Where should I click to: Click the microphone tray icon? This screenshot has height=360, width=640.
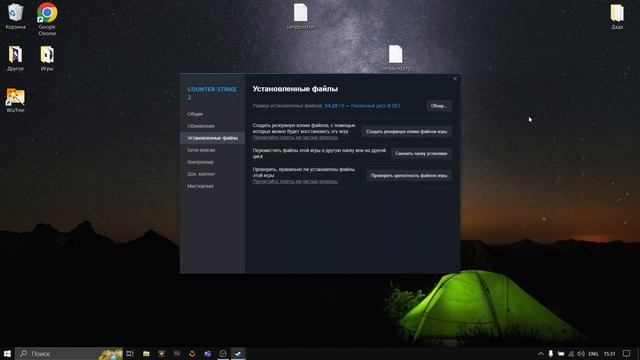point(551,353)
